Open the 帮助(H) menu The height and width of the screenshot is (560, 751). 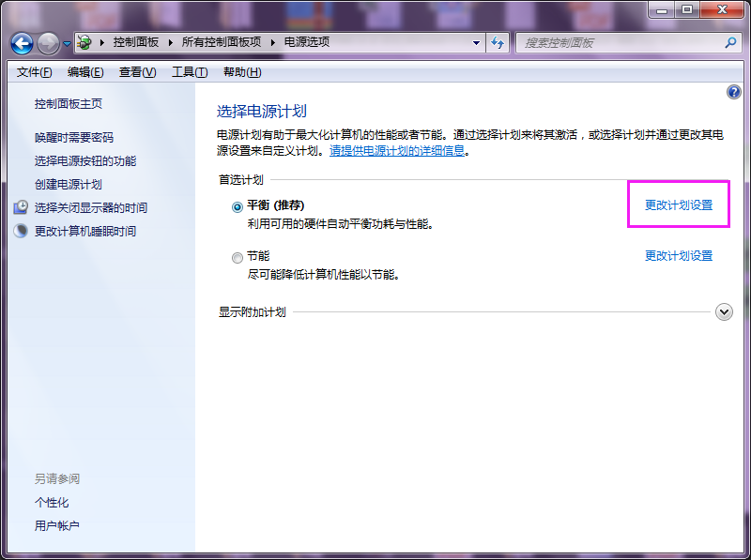pyautogui.click(x=242, y=72)
